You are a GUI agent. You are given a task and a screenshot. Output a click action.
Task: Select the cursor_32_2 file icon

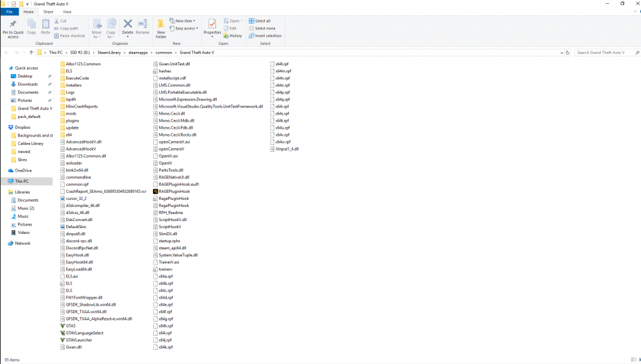pos(63,199)
